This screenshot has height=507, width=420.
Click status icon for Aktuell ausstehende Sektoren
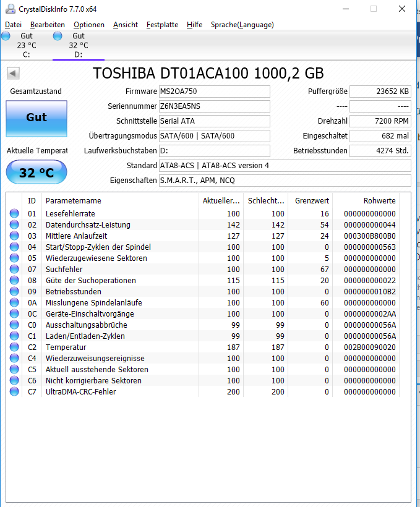pos(14,369)
